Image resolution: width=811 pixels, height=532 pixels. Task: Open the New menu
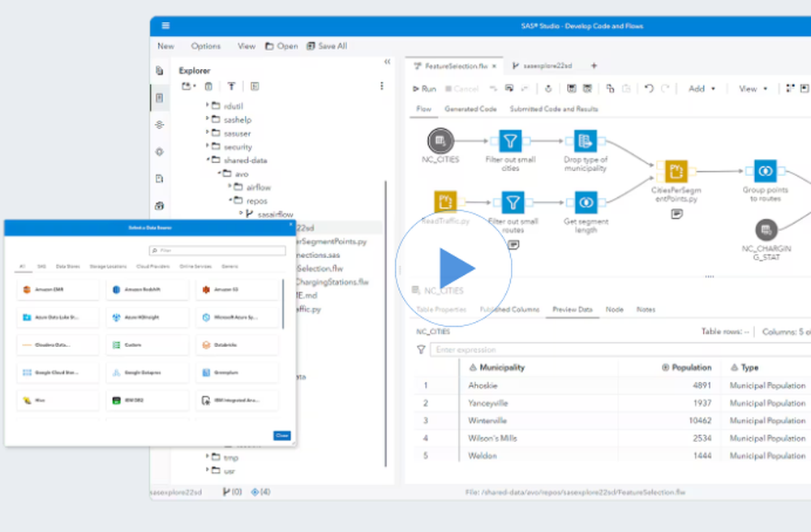pos(166,46)
